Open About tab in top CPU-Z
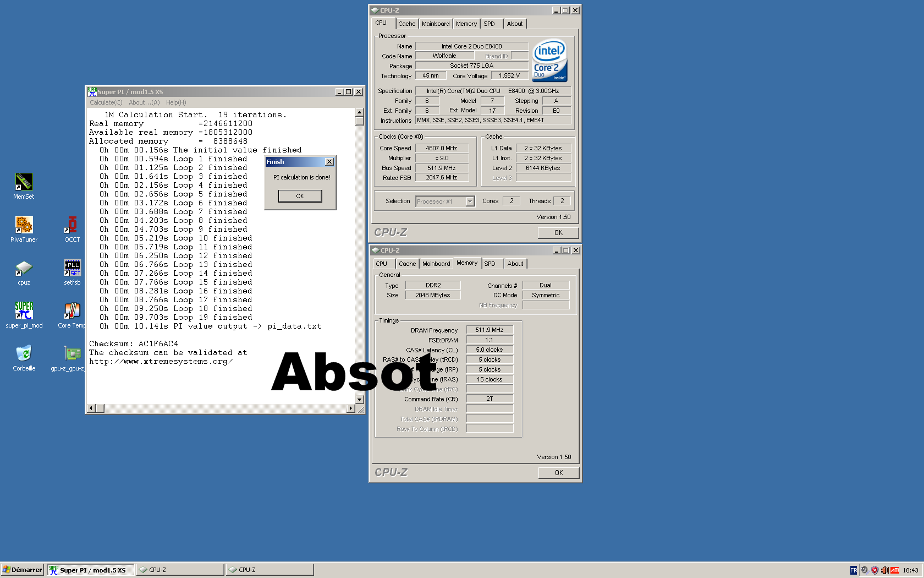This screenshot has width=924, height=578. click(x=515, y=24)
